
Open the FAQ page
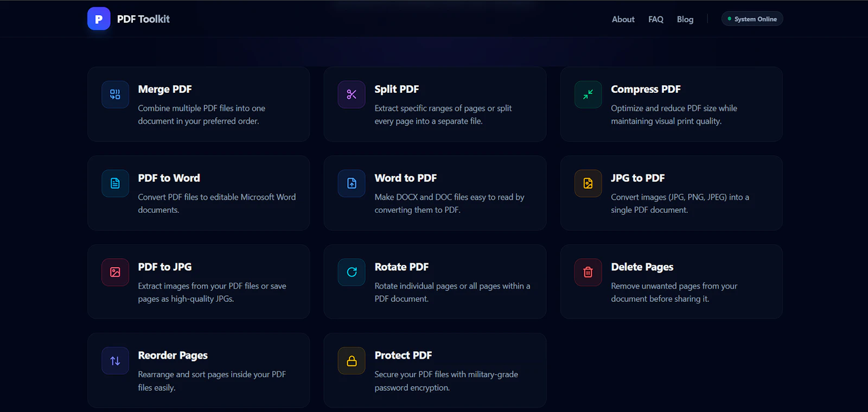[655, 20]
